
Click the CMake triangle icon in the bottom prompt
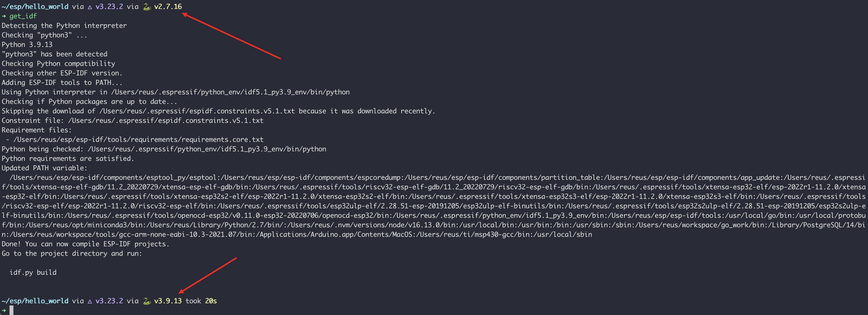pyautogui.click(x=90, y=301)
